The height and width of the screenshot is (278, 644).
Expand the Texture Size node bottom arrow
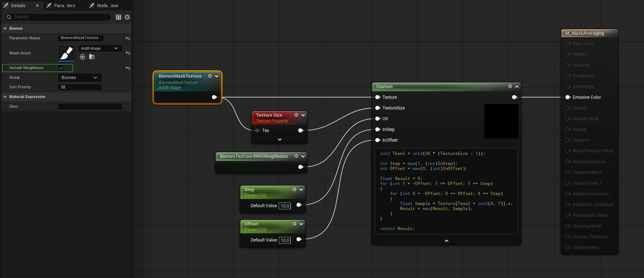[280, 140]
